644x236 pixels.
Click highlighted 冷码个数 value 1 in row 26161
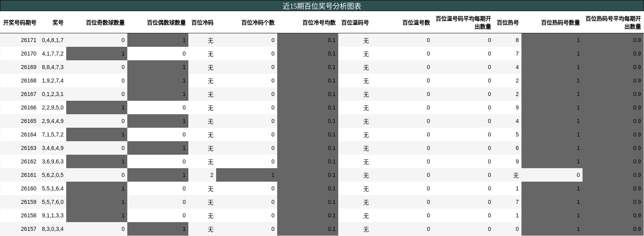(x=247, y=175)
